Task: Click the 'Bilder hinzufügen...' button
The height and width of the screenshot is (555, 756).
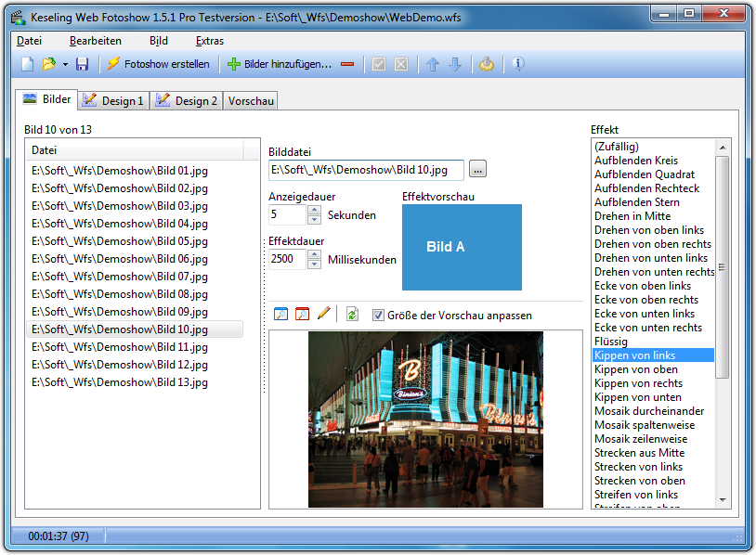Action: coord(279,64)
